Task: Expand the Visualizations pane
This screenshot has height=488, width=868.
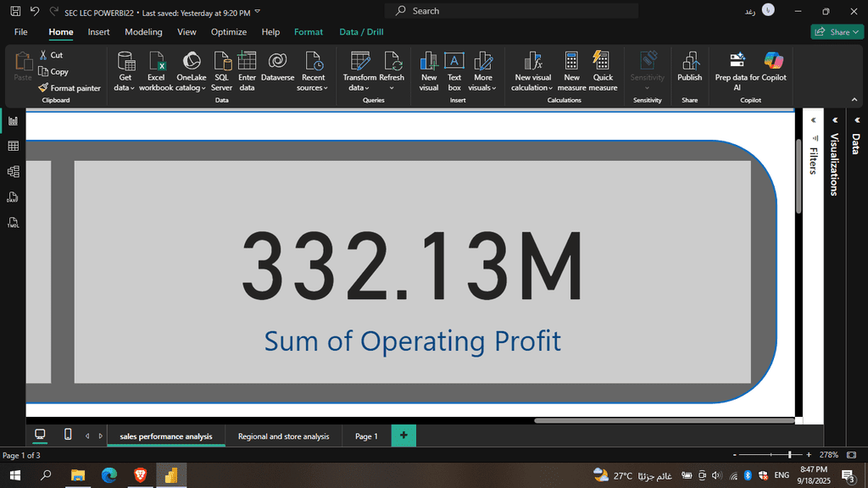Action: [834, 120]
